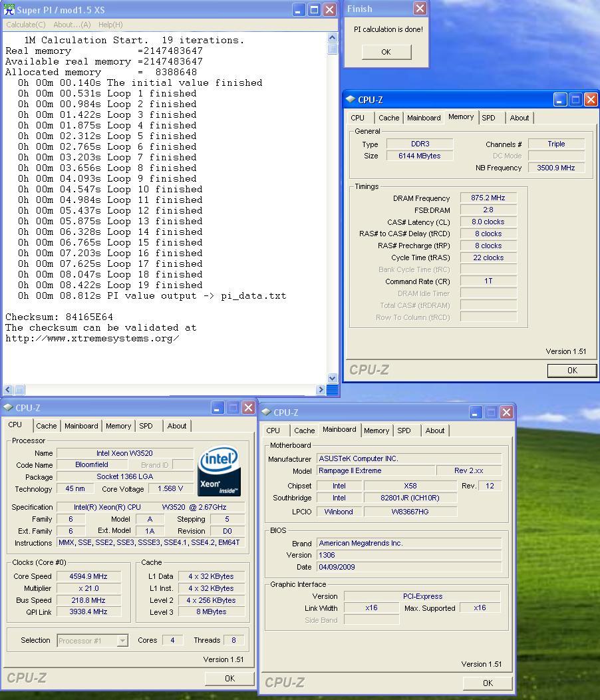The width and height of the screenshot is (600, 700).
Task: Click the Super PI title bar icon
Action: coord(9,9)
